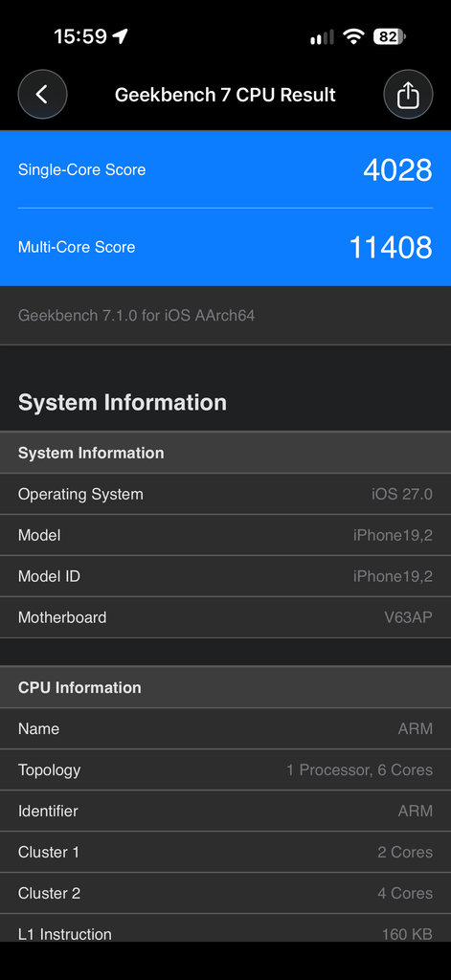Select the Single-Core Score row

[225, 170]
